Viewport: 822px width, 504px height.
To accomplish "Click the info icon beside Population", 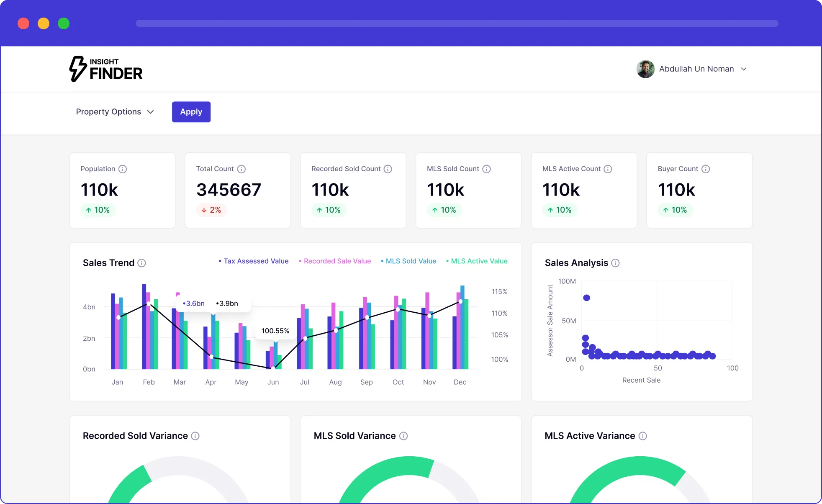I will point(122,169).
